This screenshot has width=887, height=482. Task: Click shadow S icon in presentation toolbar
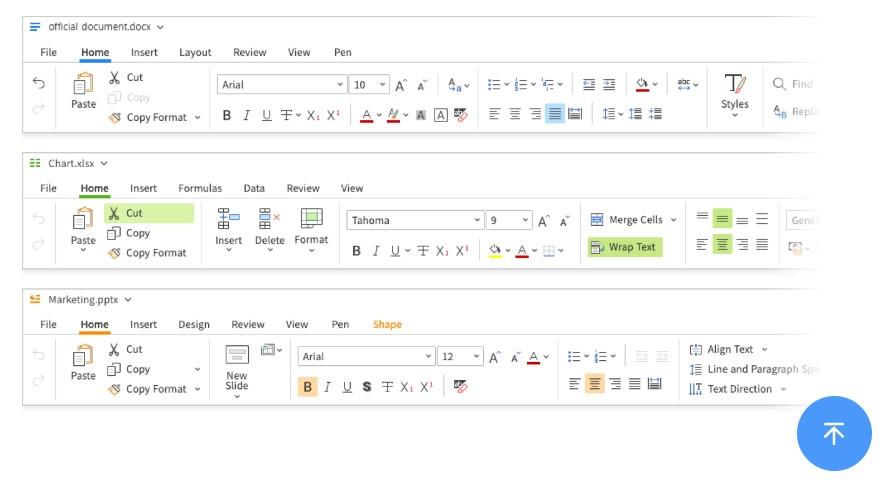[x=367, y=387]
